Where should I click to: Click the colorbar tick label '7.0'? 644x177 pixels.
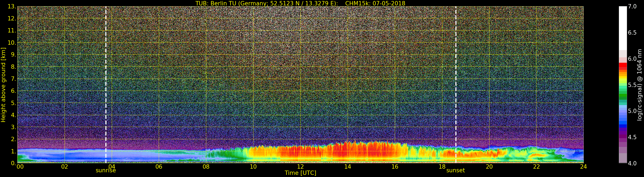pyautogui.click(x=632, y=6)
